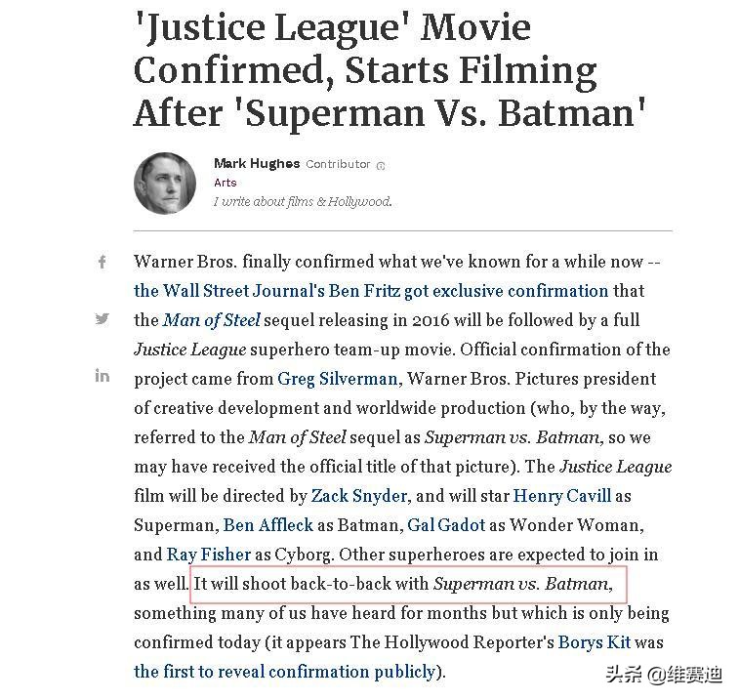
Task: Click the highlighted 'shoot back-to-back' sentence
Action: (x=405, y=585)
